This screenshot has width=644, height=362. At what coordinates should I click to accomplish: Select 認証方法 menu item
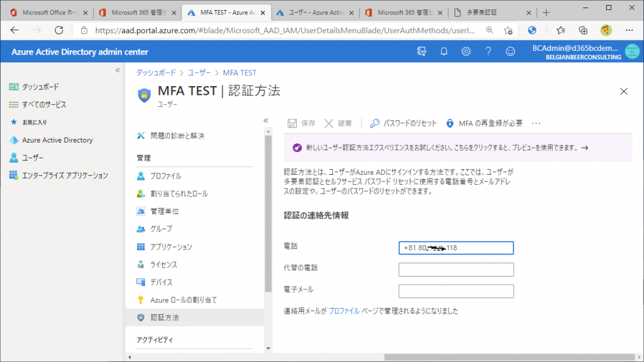click(195, 317)
